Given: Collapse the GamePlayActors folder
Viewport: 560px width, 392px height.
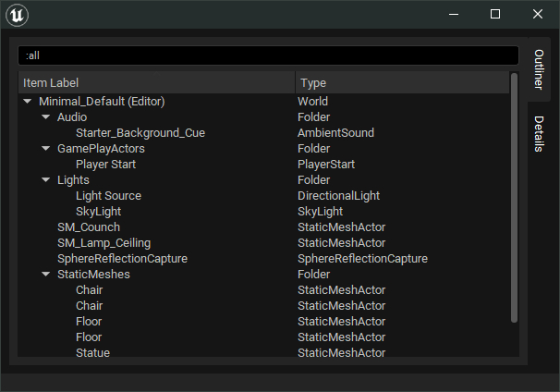Looking at the screenshot, I should (x=46, y=149).
